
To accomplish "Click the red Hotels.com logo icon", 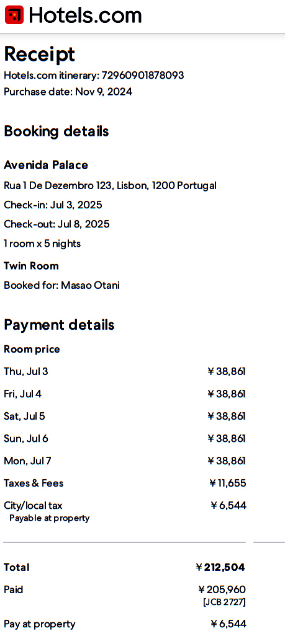I will pos(14,15).
